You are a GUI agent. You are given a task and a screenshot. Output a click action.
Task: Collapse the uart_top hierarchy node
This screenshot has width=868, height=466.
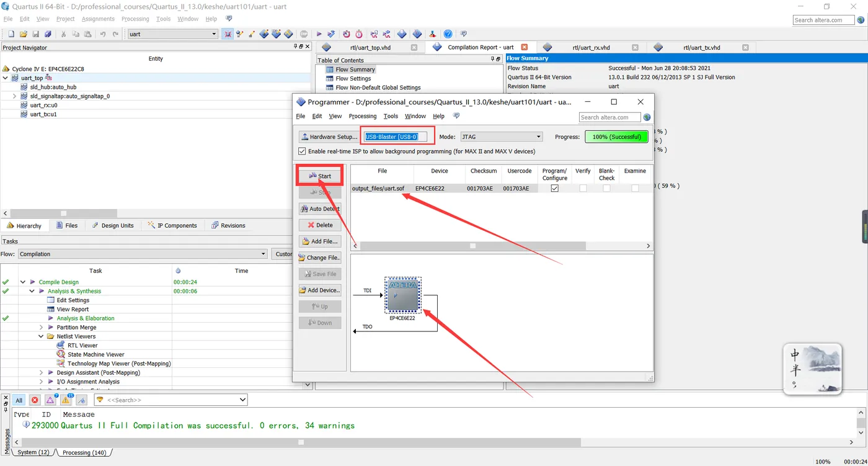(x=6, y=78)
